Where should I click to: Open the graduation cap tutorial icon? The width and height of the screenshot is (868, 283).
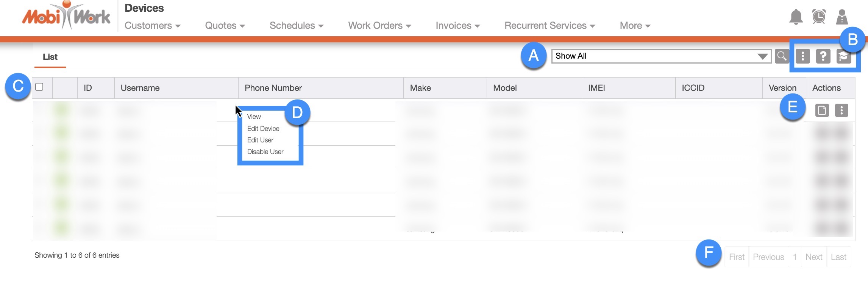tap(844, 56)
